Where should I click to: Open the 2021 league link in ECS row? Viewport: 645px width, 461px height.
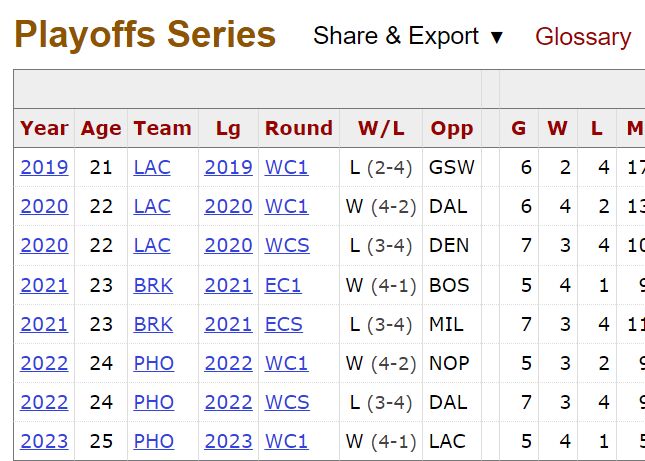pos(228,324)
